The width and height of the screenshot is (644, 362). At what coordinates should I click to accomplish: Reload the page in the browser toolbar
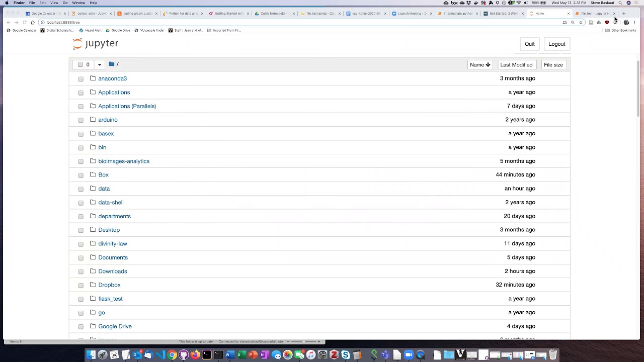[24, 22]
